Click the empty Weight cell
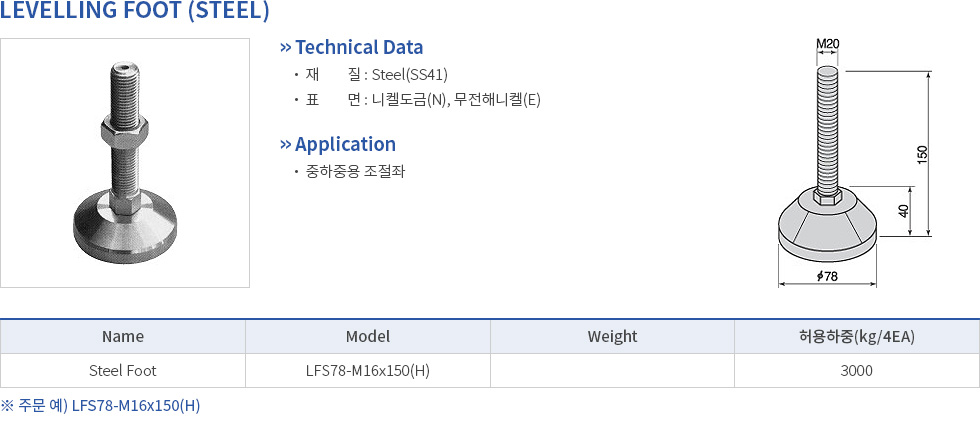 pyautogui.click(x=612, y=371)
